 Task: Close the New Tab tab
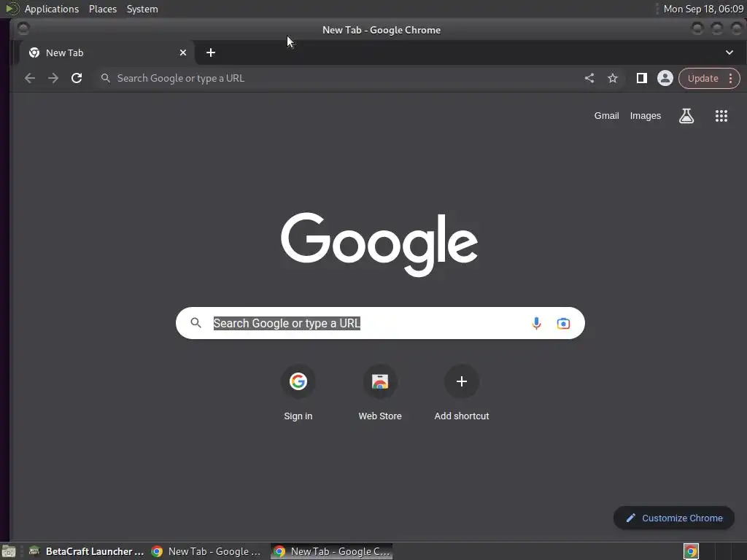[x=183, y=52]
